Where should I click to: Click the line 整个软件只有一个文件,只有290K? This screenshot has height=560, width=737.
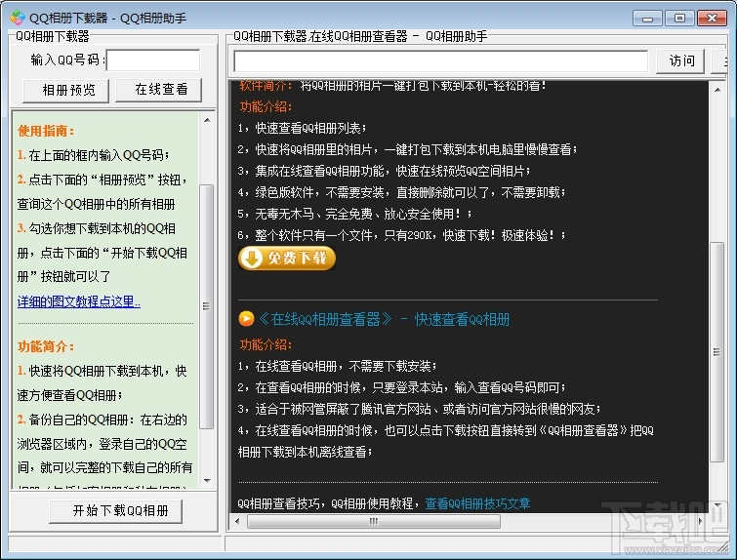coord(402,235)
